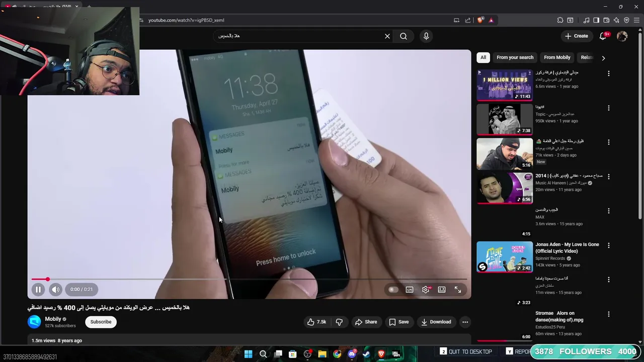The height and width of the screenshot is (362, 644).
Task: Open video settings gear
Action: 426,290
